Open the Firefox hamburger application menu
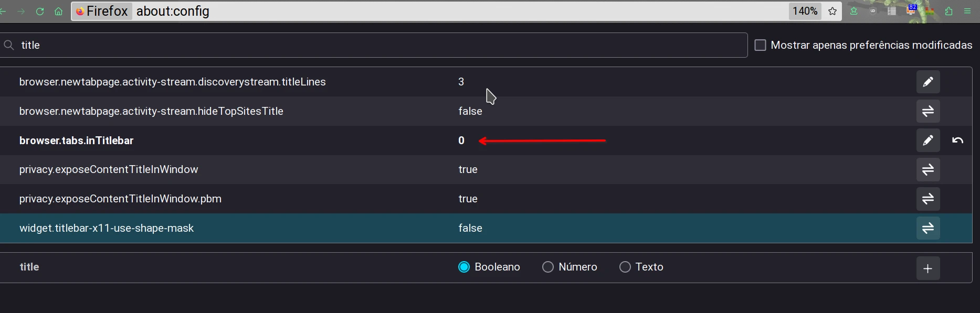Screen dimensions: 980x313 pos(967,12)
